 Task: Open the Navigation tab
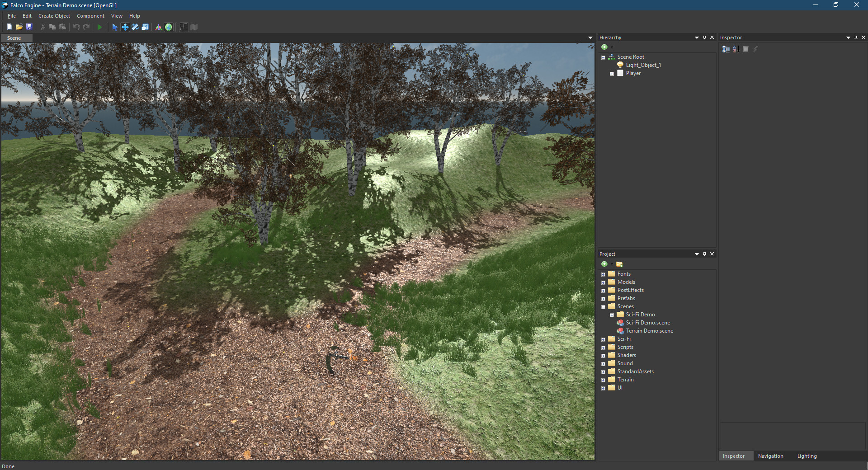pos(770,456)
